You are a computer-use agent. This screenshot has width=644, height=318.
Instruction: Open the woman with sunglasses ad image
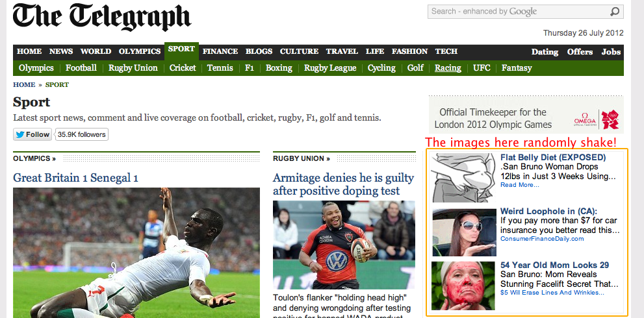(x=464, y=232)
